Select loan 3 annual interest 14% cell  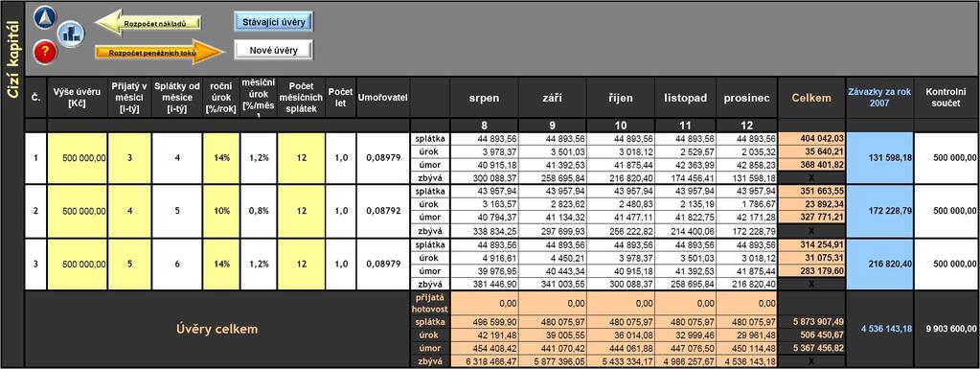point(220,264)
